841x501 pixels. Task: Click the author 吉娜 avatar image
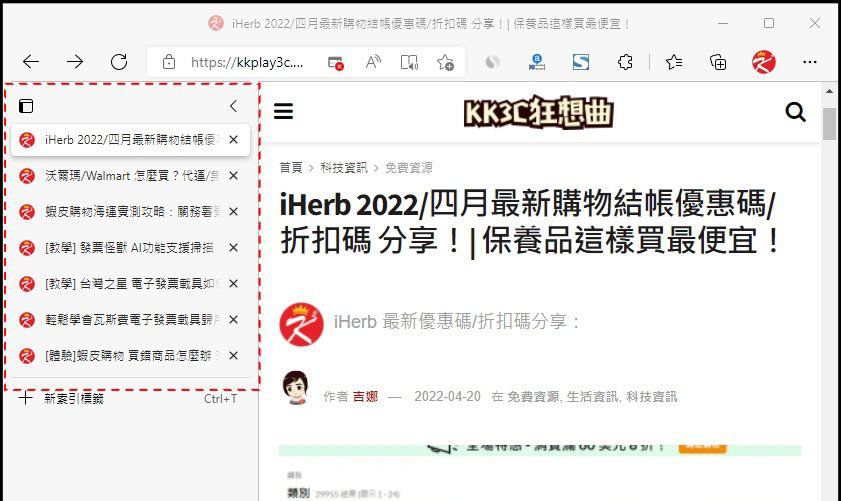pos(296,387)
